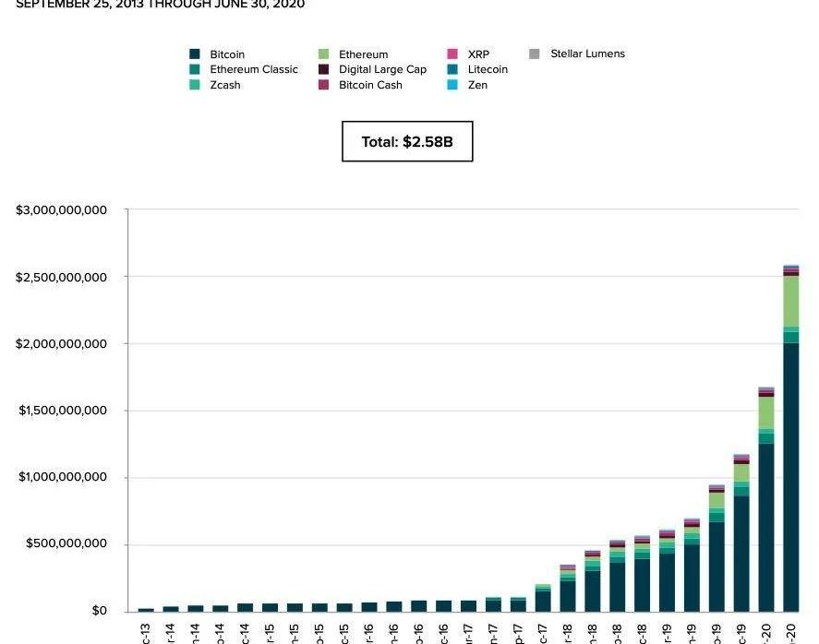Viewport: 819px width, 644px height.
Task: Select the Digital Large Cap legend swatch
Action: (323, 69)
